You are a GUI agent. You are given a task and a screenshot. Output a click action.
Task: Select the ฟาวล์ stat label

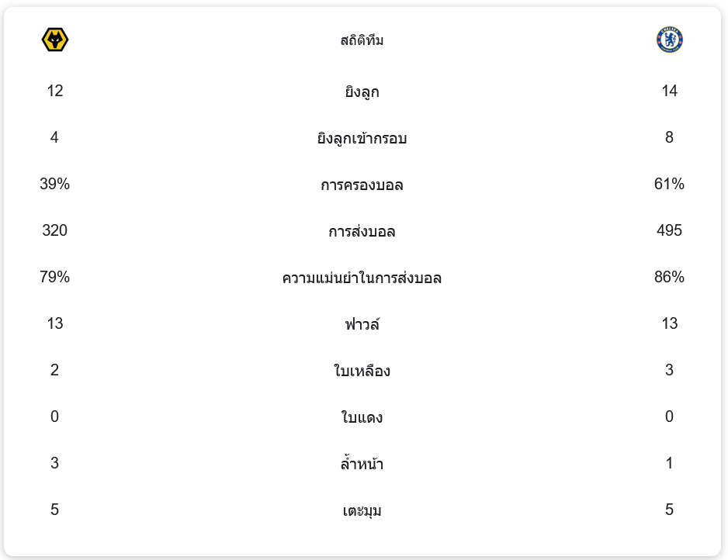362,324
